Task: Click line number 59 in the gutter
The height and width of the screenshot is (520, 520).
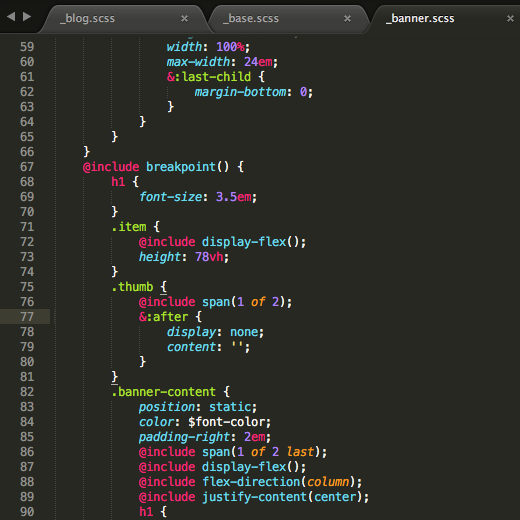Action: point(27,47)
